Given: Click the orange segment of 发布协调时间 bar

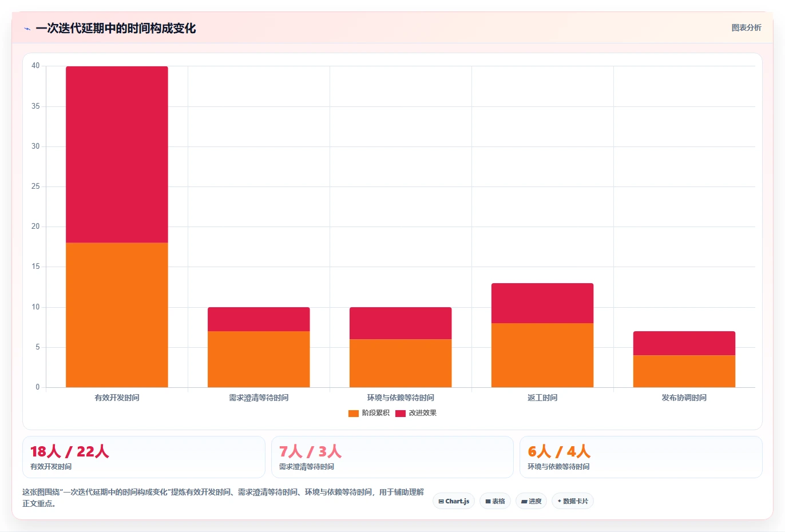Looking at the screenshot, I should tap(684, 371).
